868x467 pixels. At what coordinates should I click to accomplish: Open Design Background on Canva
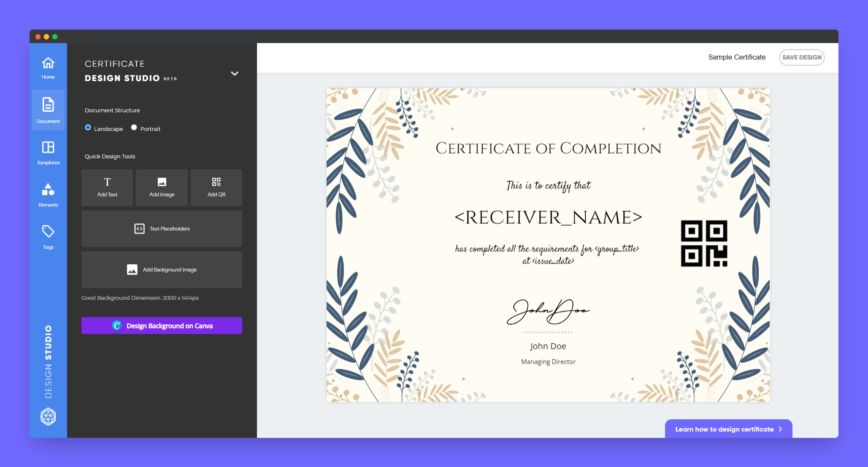click(x=162, y=326)
